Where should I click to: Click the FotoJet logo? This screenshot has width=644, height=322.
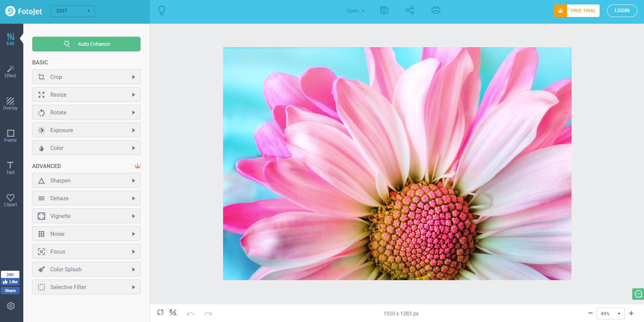tap(24, 11)
